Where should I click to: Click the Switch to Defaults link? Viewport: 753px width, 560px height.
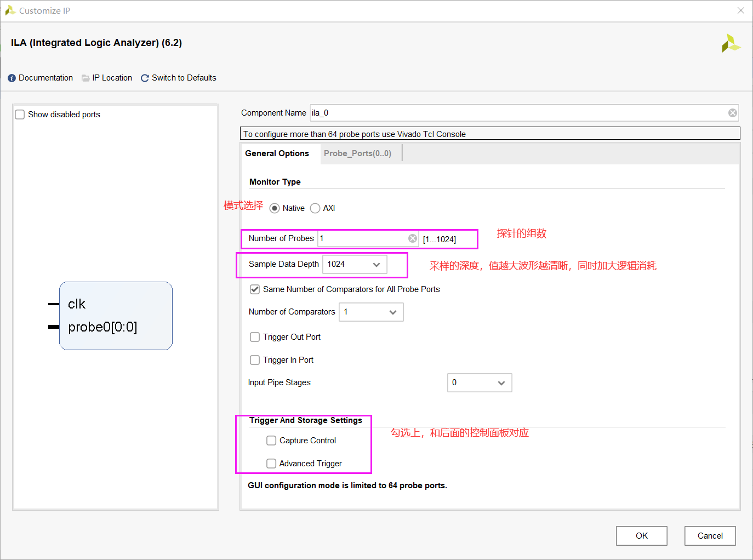click(x=184, y=78)
